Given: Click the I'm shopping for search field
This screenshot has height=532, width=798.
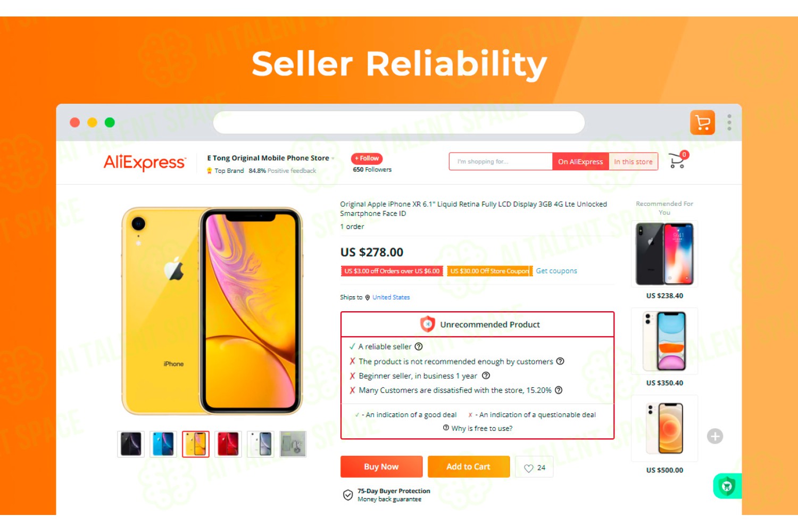Looking at the screenshot, I should tap(501, 162).
